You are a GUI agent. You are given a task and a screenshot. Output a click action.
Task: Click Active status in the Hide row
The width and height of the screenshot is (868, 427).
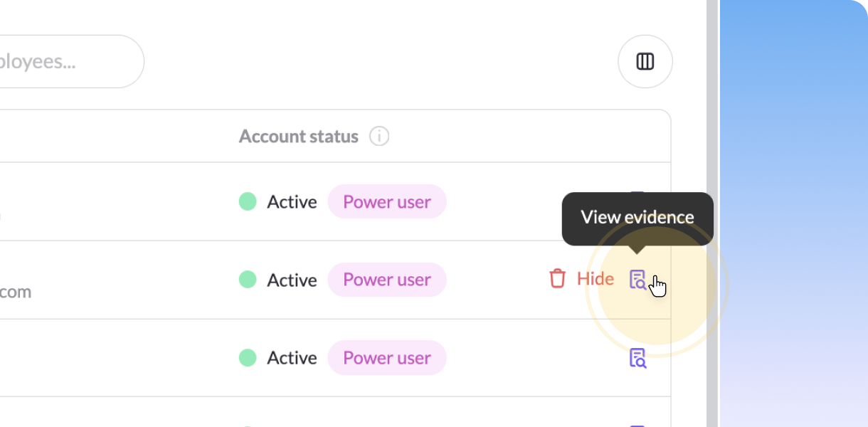(278, 280)
